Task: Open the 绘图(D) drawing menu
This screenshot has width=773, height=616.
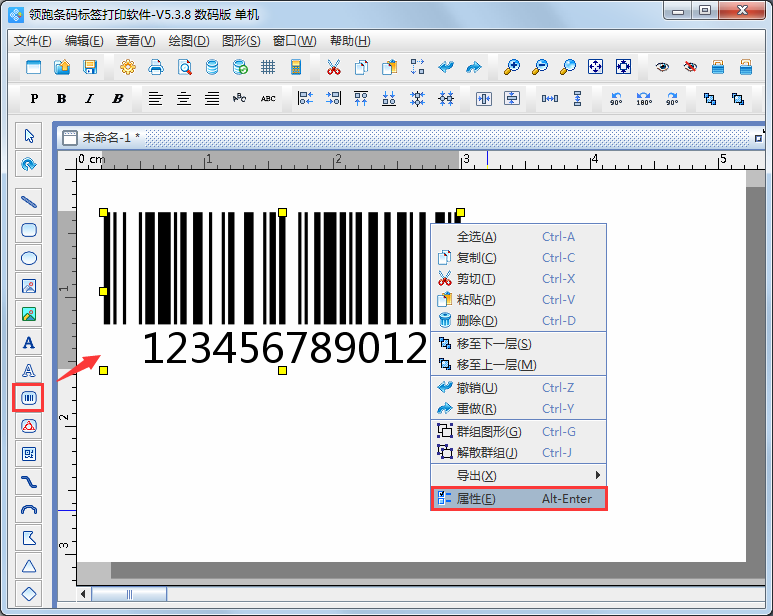Action: pos(188,41)
